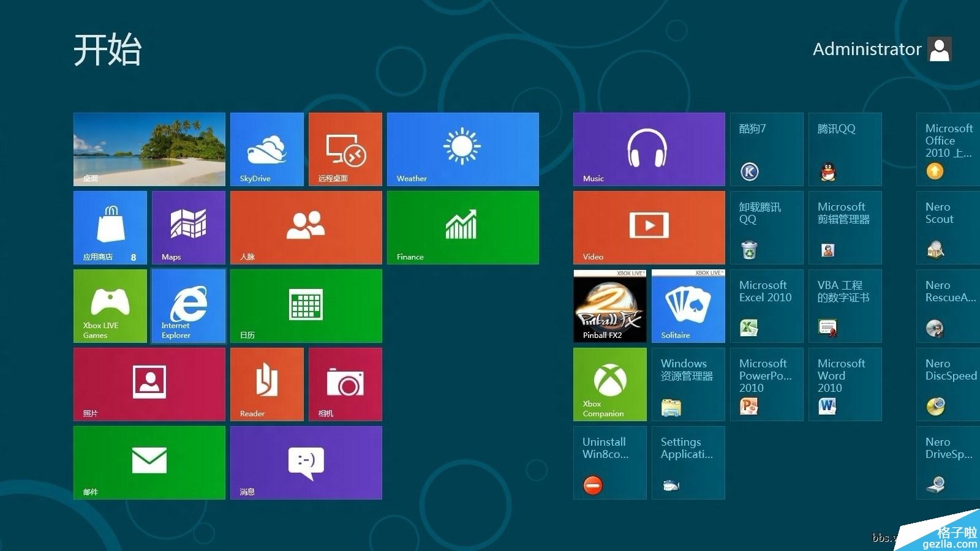980x551 pixels.
Task: Open the Messaging (消息) tile
Action: tap(306, 463)
